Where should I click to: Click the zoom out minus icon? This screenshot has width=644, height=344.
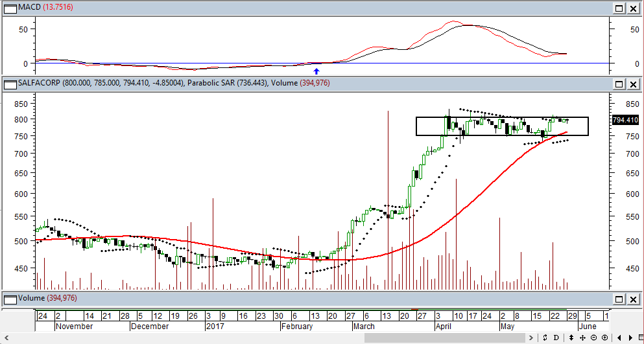point(593,338)
